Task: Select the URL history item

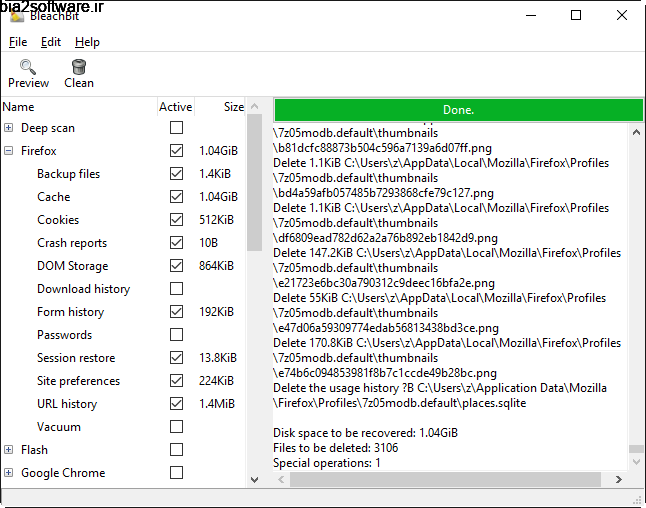Action: (x=67, y=404)
